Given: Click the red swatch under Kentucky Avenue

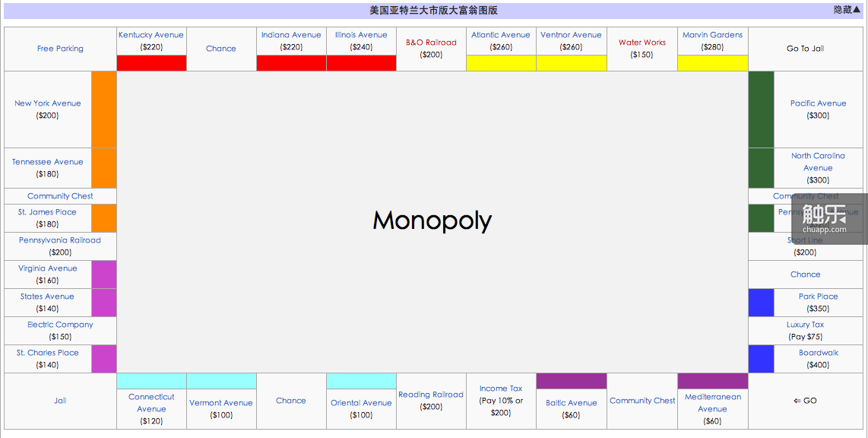Looking at the screenshot, I should point(152,63).
